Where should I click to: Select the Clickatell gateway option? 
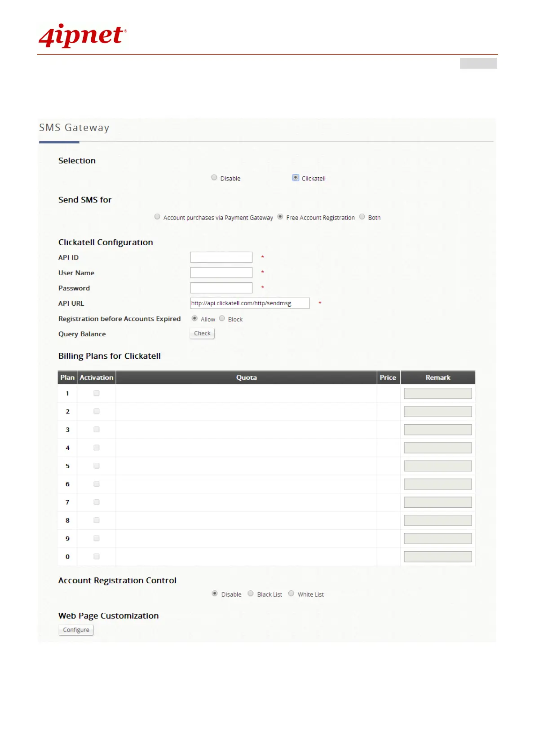(296, 178)
